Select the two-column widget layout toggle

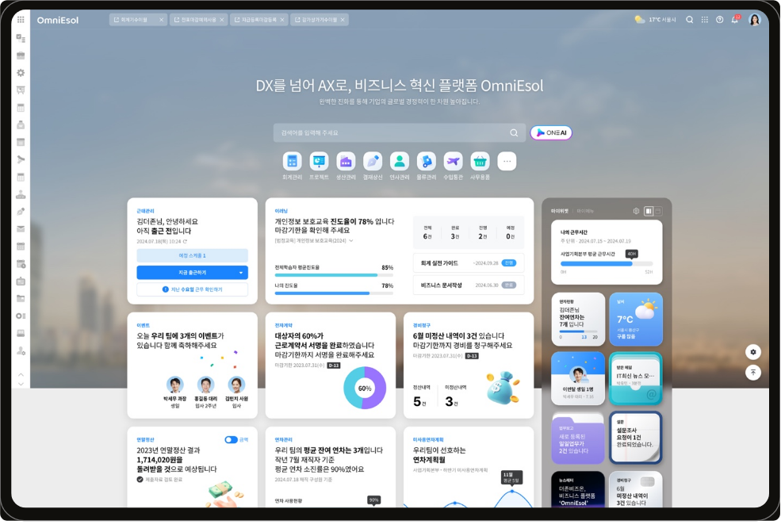point(649,211)
